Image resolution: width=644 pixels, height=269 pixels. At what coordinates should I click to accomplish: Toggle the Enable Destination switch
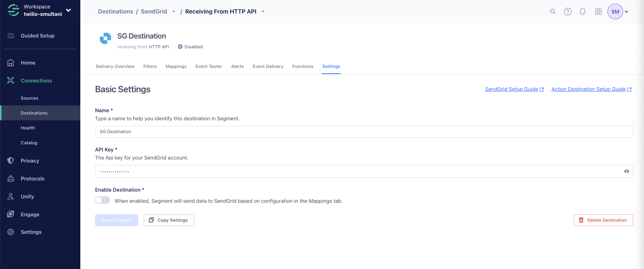pos(103,200)
